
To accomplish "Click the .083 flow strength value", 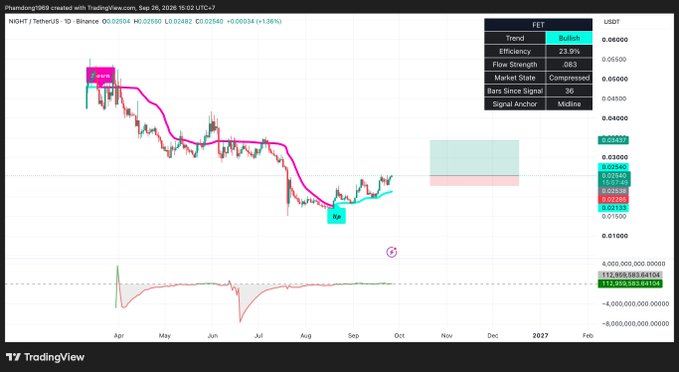I will coord(569,65).
